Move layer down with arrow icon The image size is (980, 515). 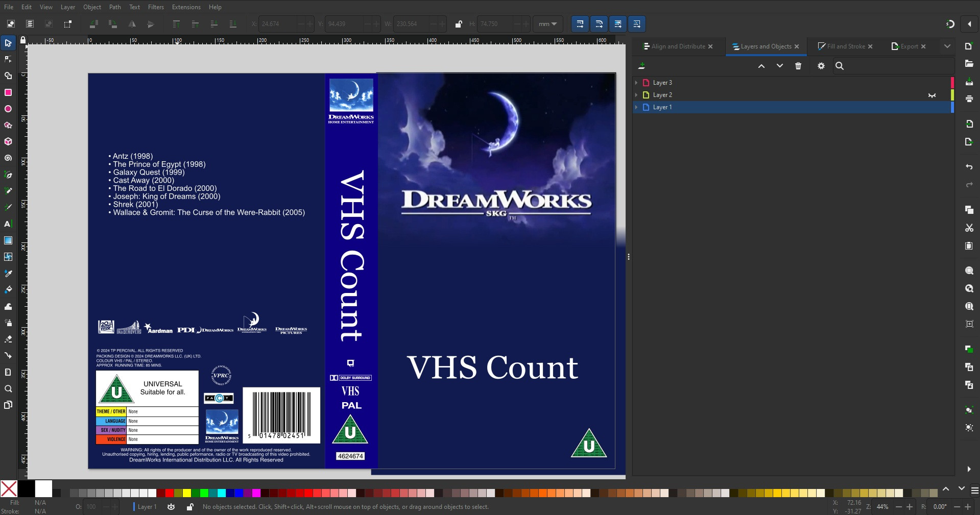click(780, 66)
